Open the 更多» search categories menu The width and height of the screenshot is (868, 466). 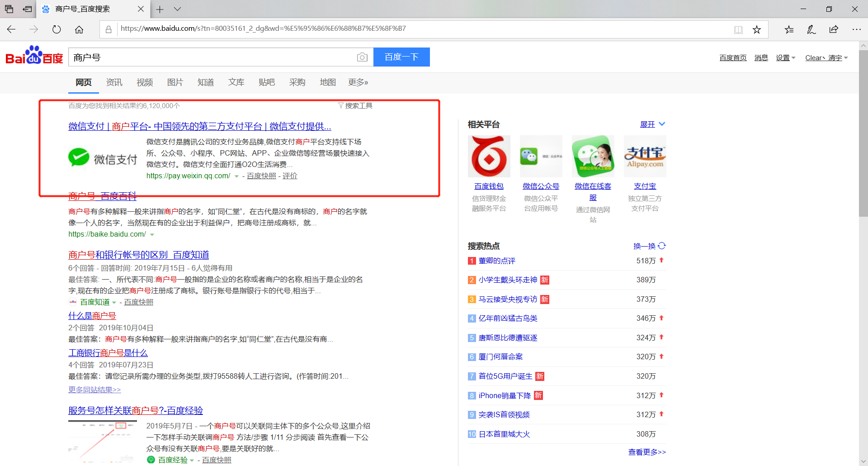358,82
